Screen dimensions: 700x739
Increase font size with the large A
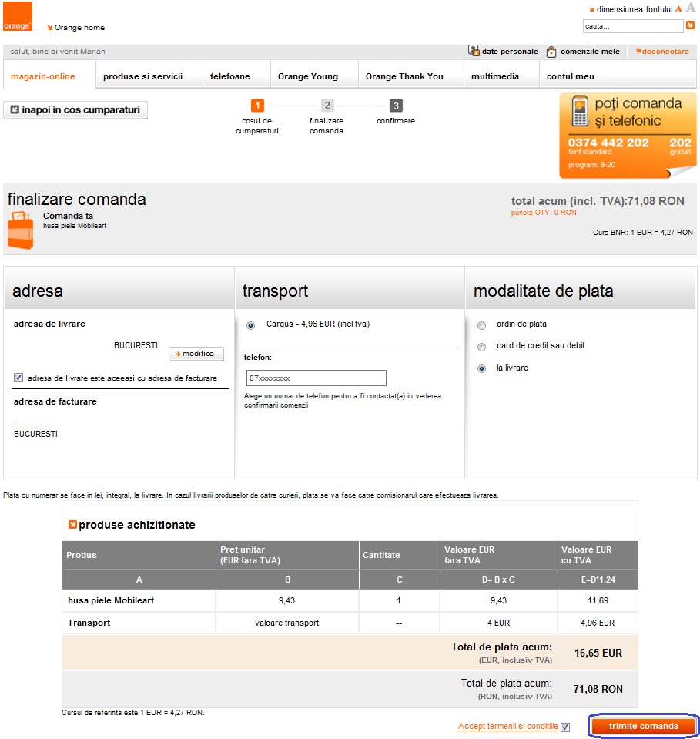pyautogui.click(x=691, y=8)
